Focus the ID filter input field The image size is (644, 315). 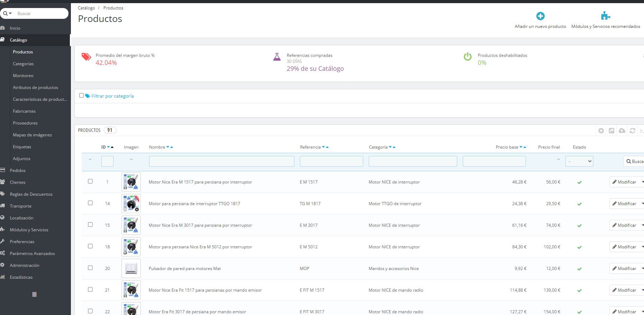coord(107,161)
